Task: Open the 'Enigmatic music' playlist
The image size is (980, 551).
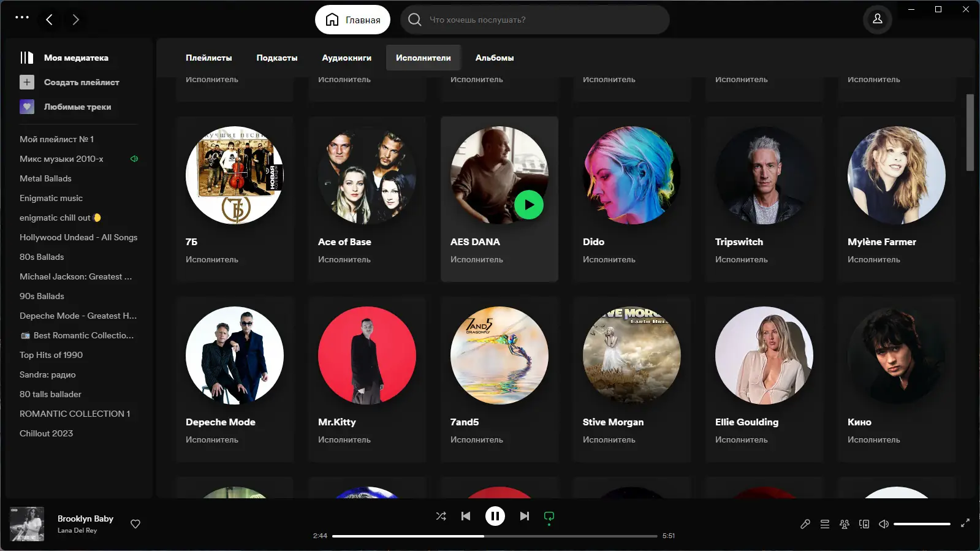Action: point(51,198)
